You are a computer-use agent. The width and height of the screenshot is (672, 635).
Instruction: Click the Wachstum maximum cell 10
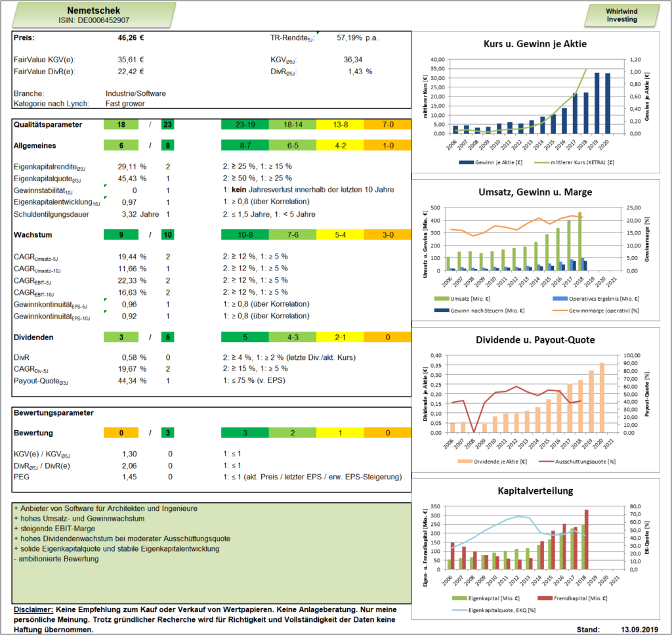pyautogui.click(x=167, y=235)
